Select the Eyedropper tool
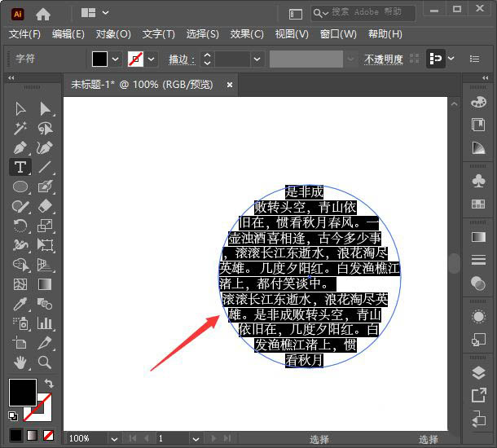This screenshot has width=497, height=448. tap(20, 304)
